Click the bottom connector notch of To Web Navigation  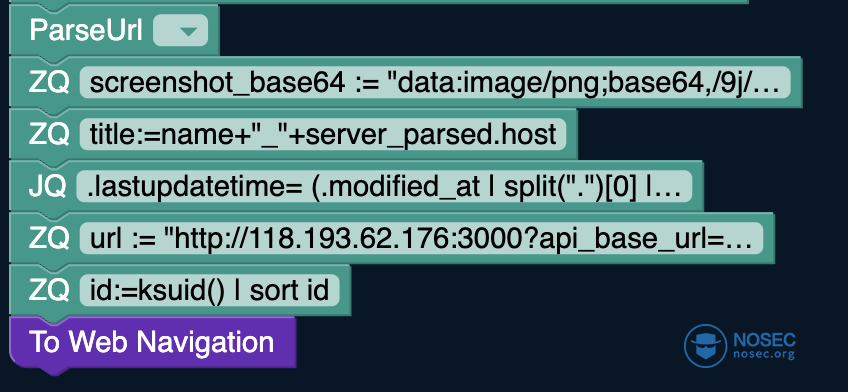[x=54, y=371]
